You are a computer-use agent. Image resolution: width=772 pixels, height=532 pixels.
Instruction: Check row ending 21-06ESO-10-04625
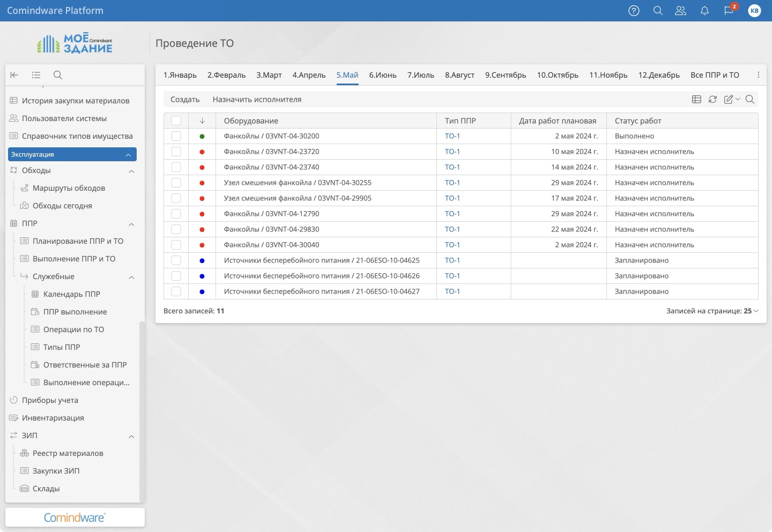coord(176,260)
